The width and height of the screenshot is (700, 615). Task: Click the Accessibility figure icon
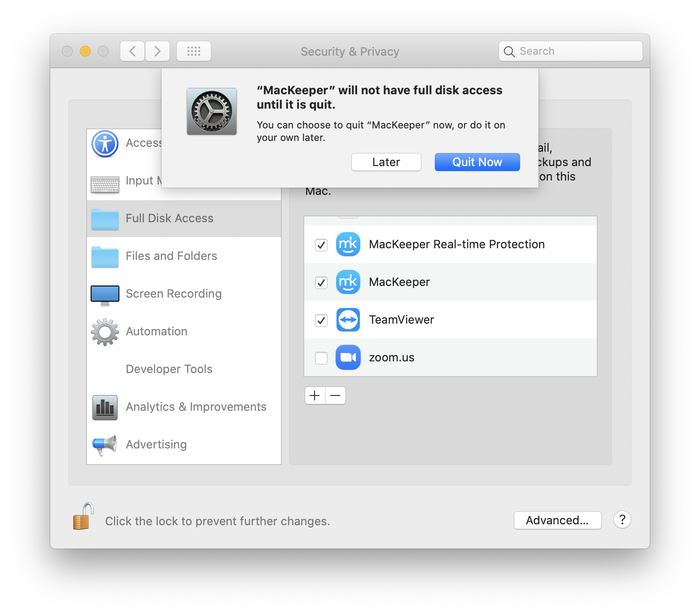click(x=105, y=144)
